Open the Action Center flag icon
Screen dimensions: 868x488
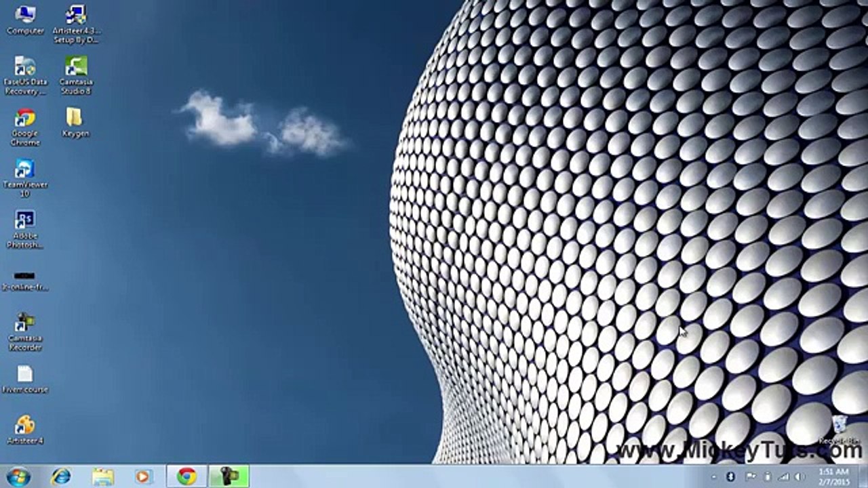(x=751, y=477)
